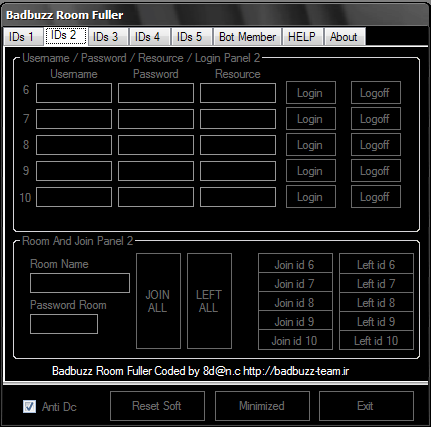The height and width of the screenshot is (427, 431).
Task: Click the Logoff button for ID 8
Action: pos(376,145)
